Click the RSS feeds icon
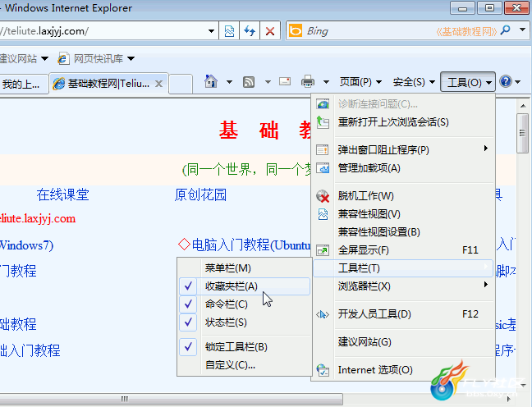Viewport: 532px width, 407px height. pyautogui.click(x=249, y=82)
